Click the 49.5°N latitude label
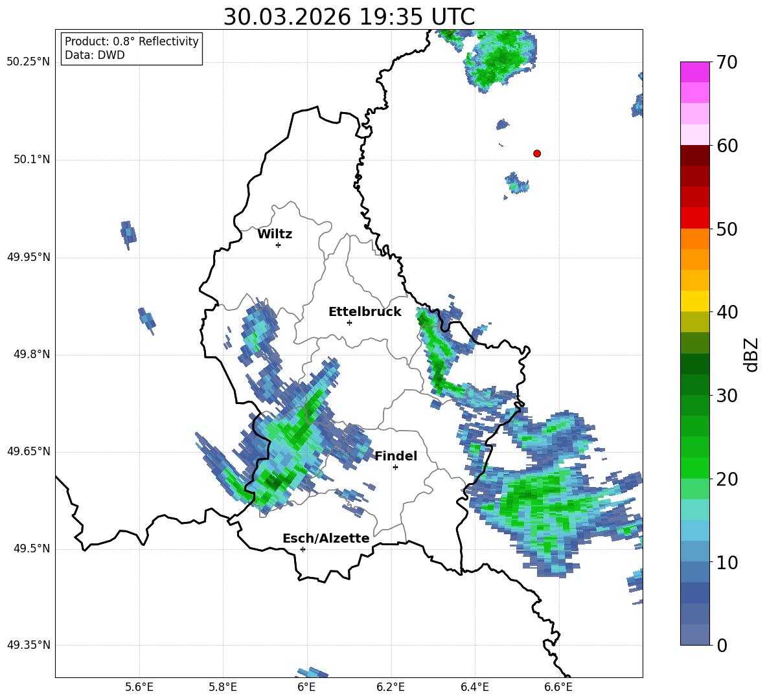This screenshot has height=700, width=767. pos(31,548)
